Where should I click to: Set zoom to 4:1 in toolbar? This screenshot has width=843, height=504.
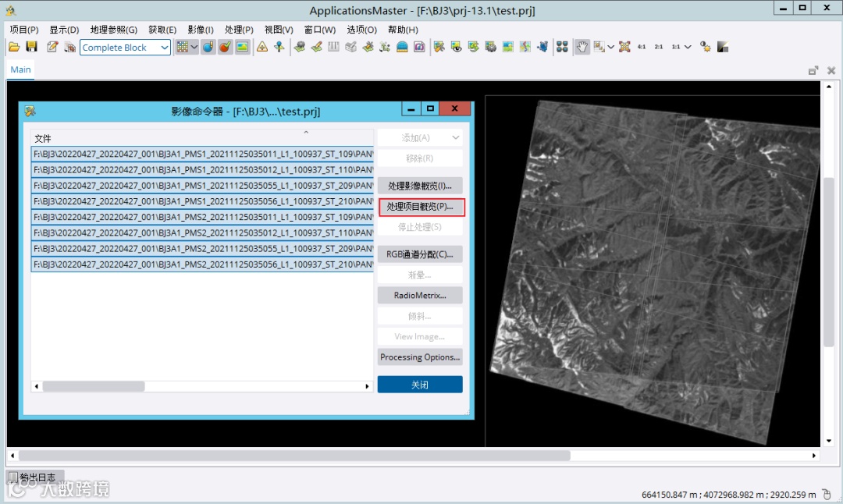(642, 47)
